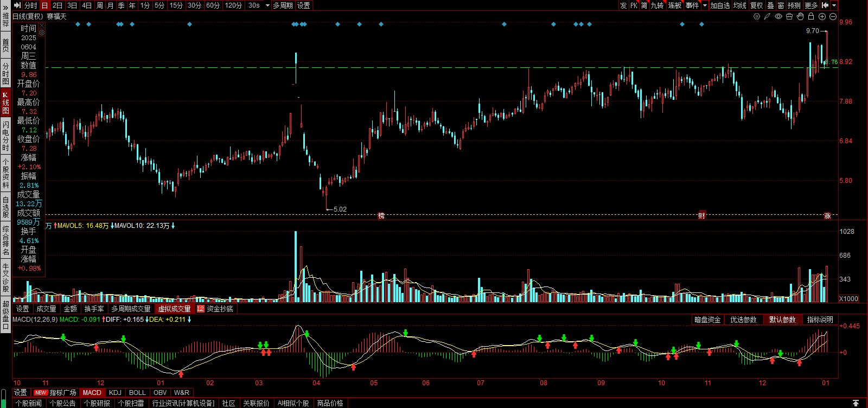This screenshot has height=408, width=868.
Task: Toggle 叠 overlay button
Action: click(x=770, y=5)
